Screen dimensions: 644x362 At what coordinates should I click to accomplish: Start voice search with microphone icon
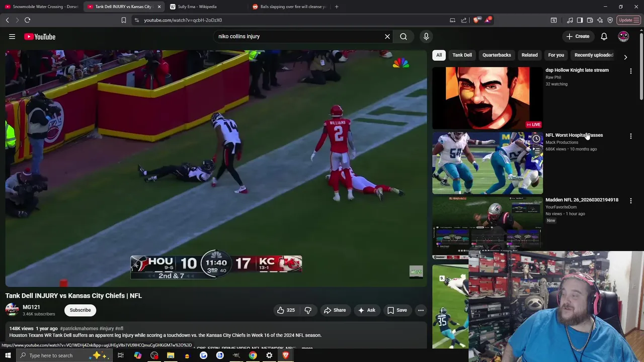coord(426,36)
